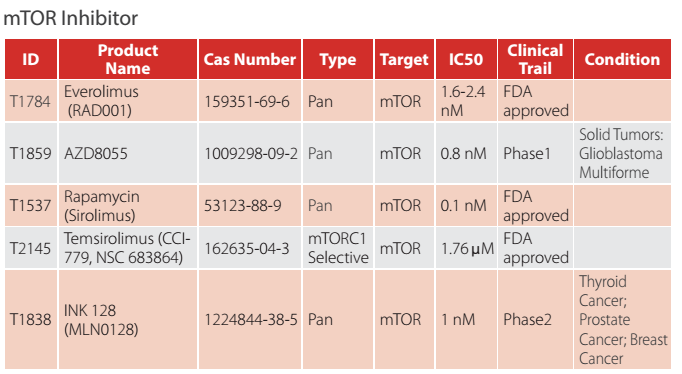Select the IC50 column header
682x374 pixels.
pyautogui.click(x=466, y=59)
